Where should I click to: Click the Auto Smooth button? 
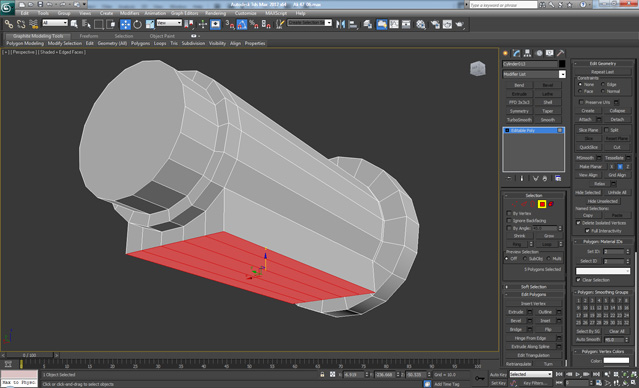(x=588, y=339)
